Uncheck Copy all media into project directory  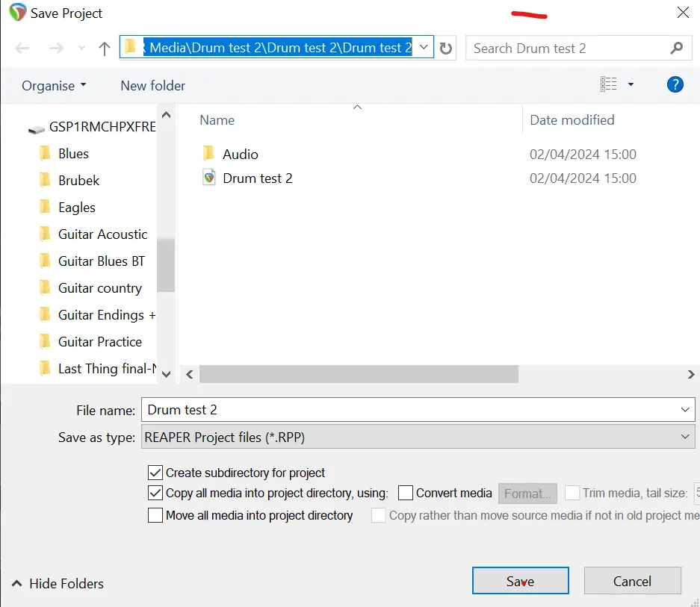155,493
